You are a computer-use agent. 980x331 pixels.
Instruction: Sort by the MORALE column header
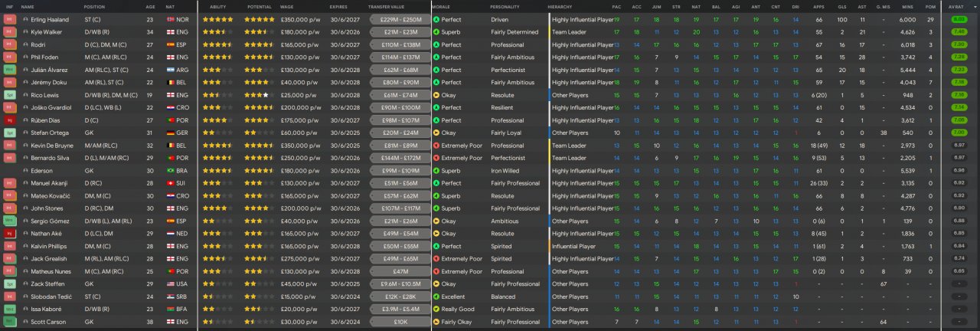click(x=440, y=6)
